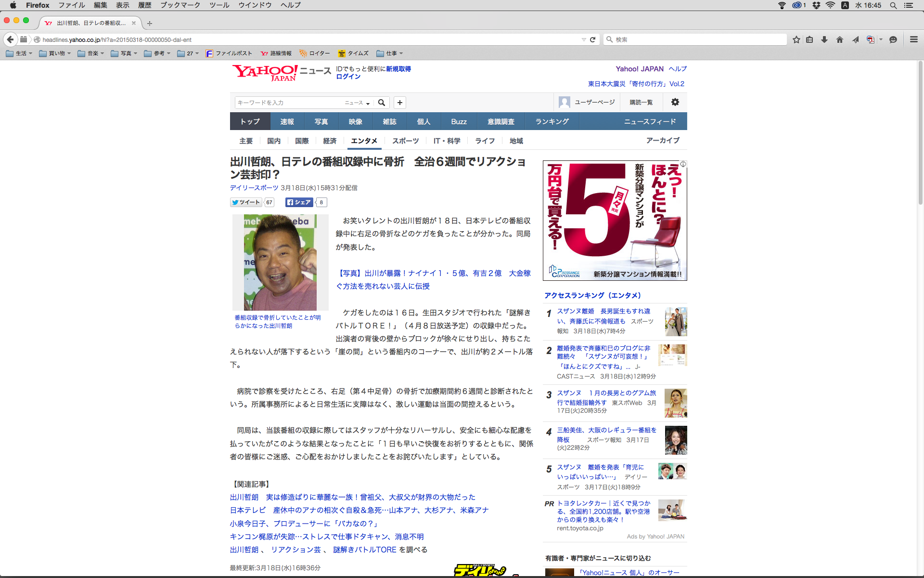Click the keyword input field キーワードを入力
Image resolution: width=924 pixels, height=578 pixels.
(289, 103)
